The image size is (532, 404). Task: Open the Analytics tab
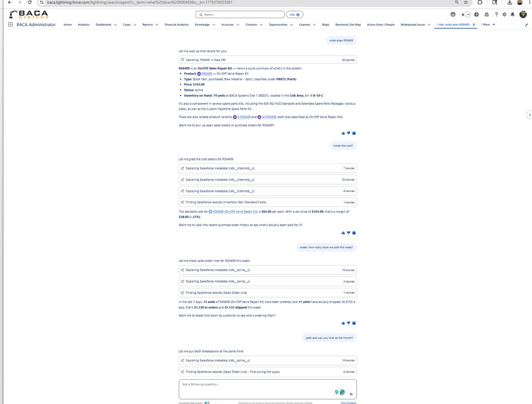(x=84, y=25)
